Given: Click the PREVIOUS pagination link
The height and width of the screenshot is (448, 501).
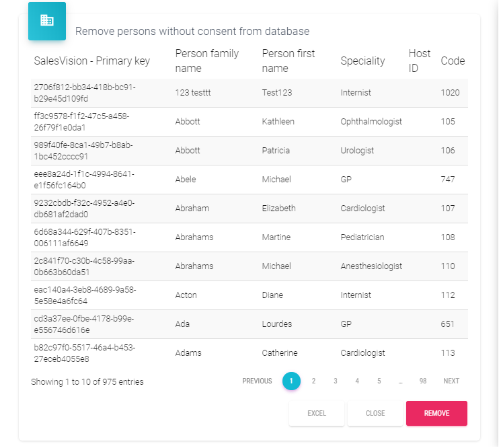Looking at the screenshot, I should (x=257, y=381).
